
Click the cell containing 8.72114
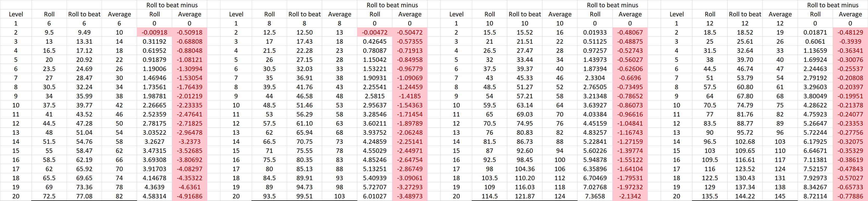pyautogui.click(x=815, y=196)
